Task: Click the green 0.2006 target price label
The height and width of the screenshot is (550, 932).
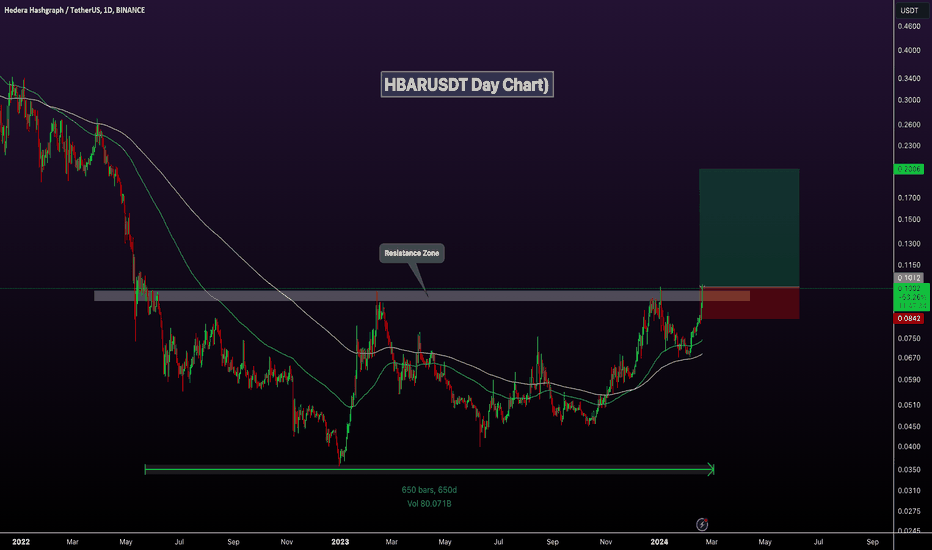Action: (909, 169)
